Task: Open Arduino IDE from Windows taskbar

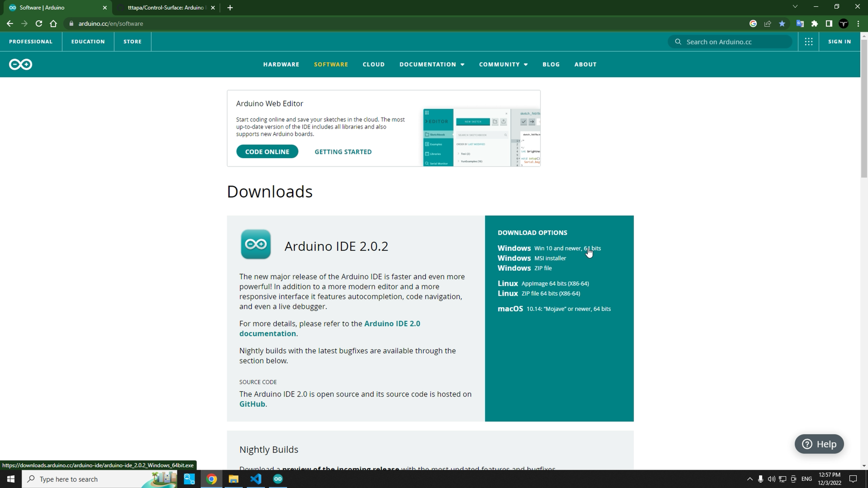Action: pos(278,479)
